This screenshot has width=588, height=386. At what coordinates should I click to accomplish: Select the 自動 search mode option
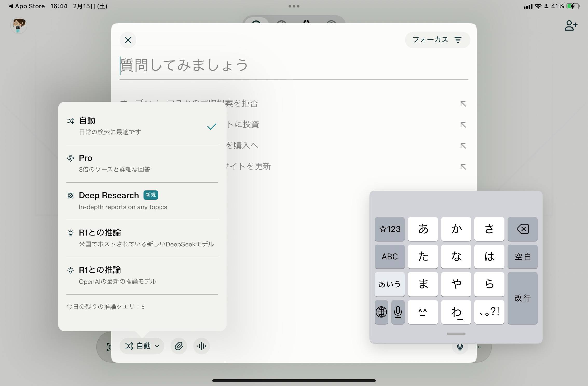142,126
